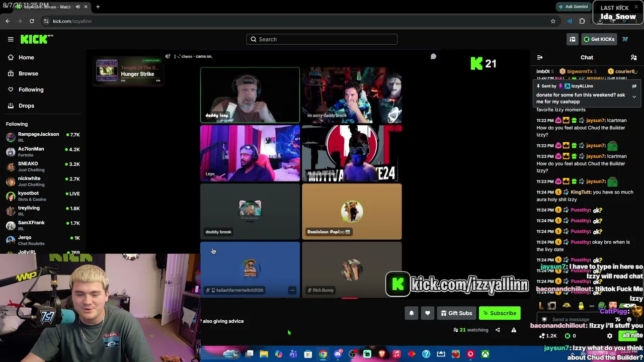Open the chat users list icon
644x362 pixels.
point(634,57)
